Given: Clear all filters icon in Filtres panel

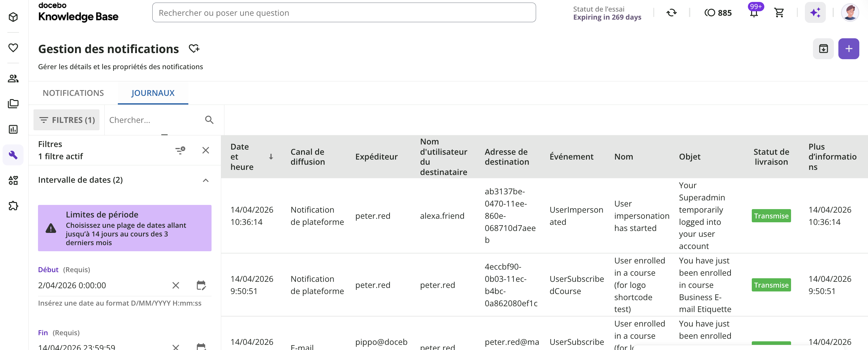Looking at the screenshot, I should 180,150.
